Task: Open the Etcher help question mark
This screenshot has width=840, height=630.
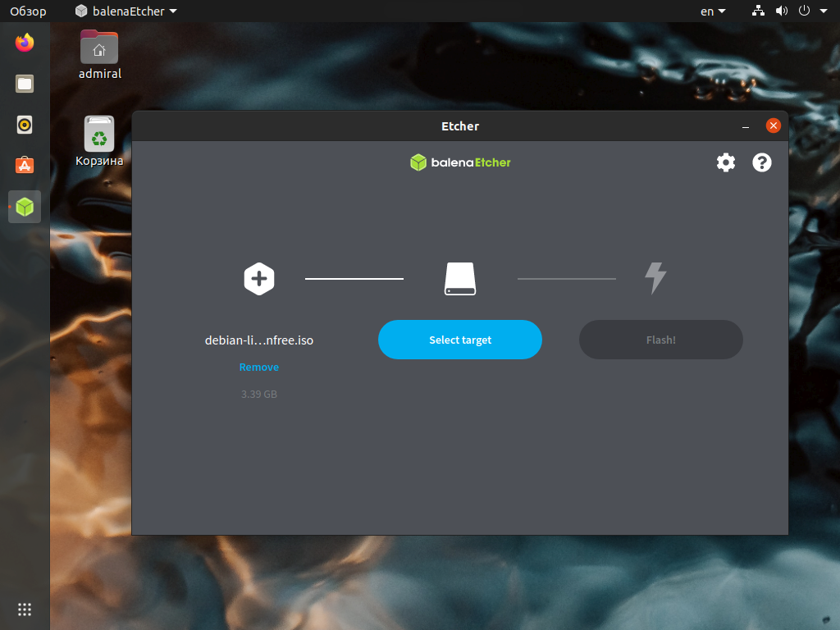Action: [x=762, y=162]
